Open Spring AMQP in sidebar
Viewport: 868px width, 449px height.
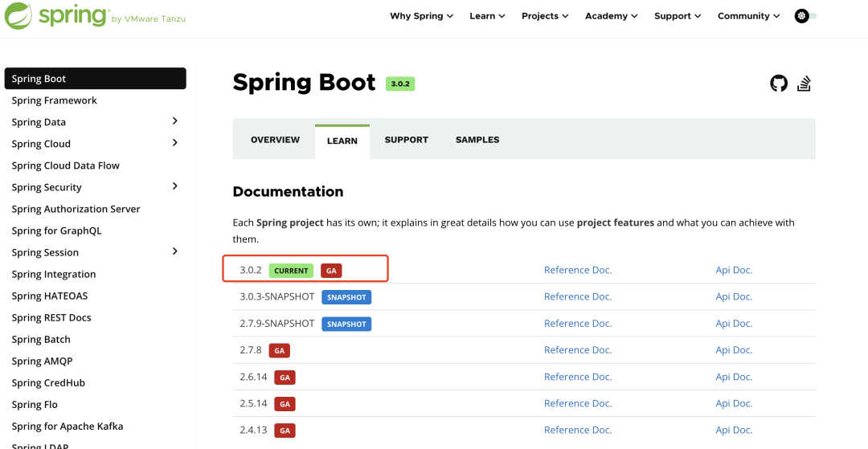coord(42,361)
